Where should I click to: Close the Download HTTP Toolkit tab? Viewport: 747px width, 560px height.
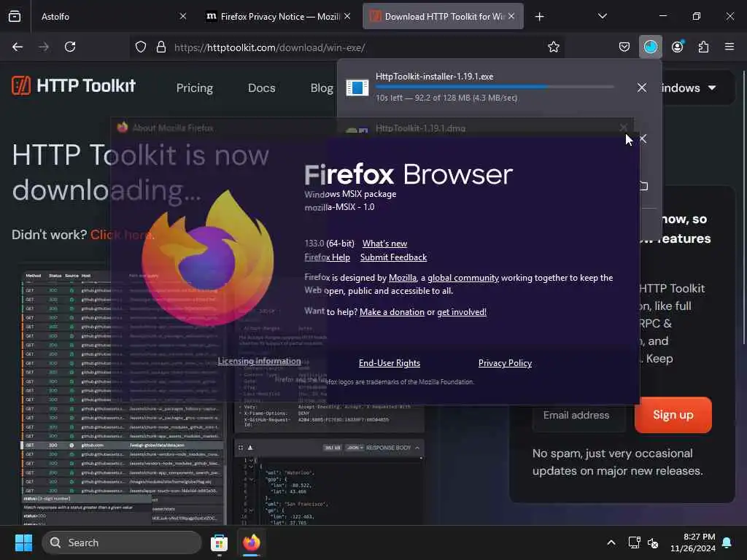tap(511, 17)
